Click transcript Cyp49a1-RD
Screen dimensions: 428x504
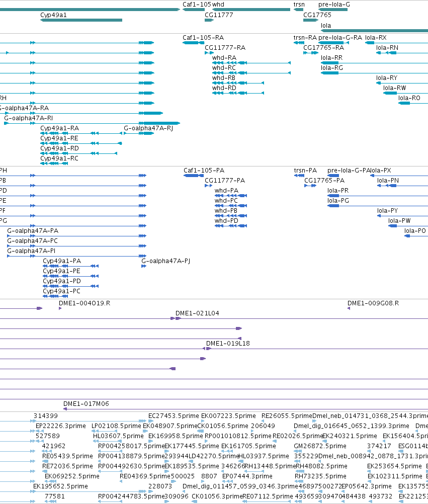click(x=59, y=148)
